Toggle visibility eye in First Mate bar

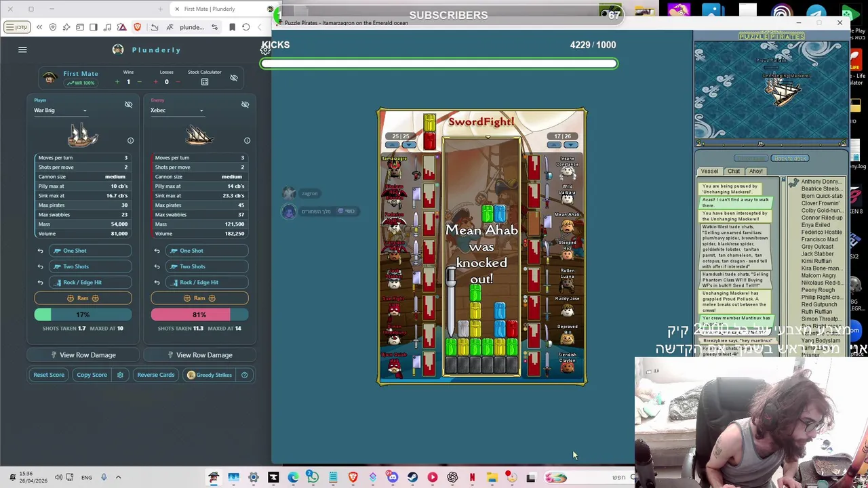(234, 78)
